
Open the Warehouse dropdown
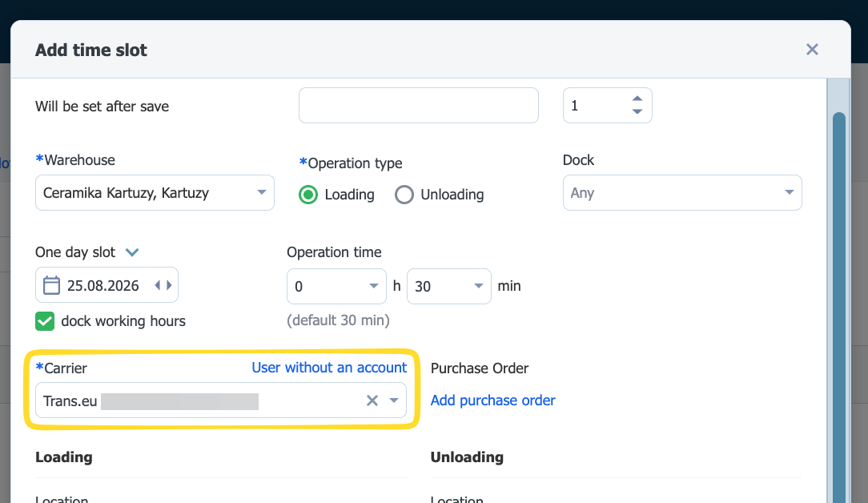pyautogui.click(x=155, y=193)
